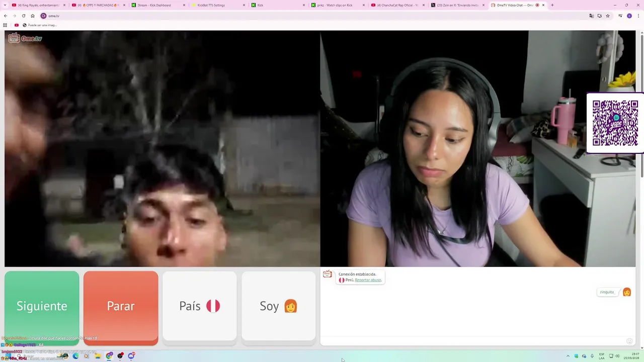Click the Peru flag in connection message
This screenshot has width=644, height=362.
pos(342,280)
